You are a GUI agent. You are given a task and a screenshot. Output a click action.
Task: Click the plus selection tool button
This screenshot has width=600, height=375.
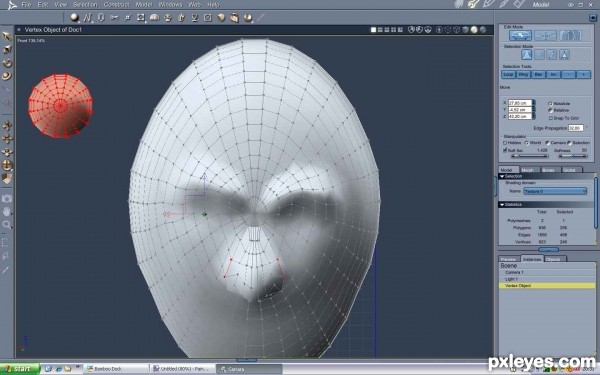(x=584, y=75)
